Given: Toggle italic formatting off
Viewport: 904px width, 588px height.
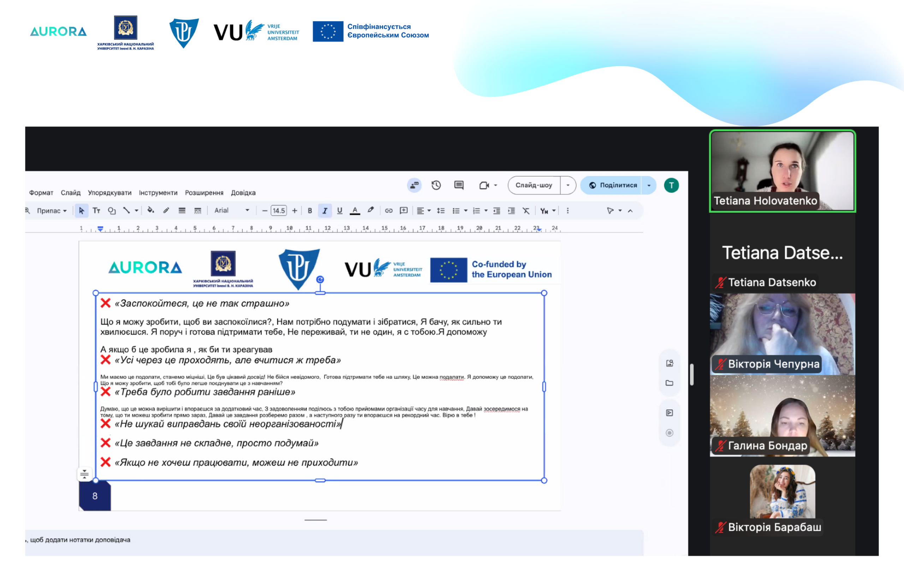Looking at the screenshot, I should pos(325,211).
